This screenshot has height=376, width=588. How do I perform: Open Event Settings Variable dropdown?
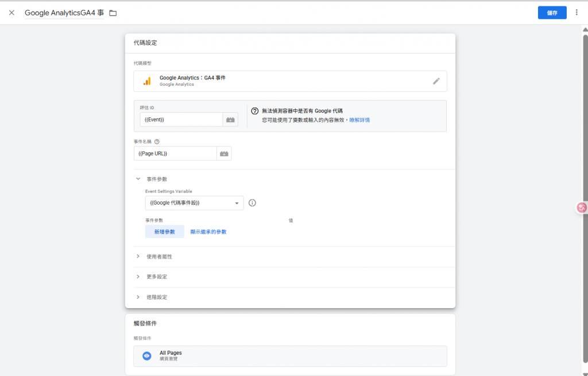(194, 203)
